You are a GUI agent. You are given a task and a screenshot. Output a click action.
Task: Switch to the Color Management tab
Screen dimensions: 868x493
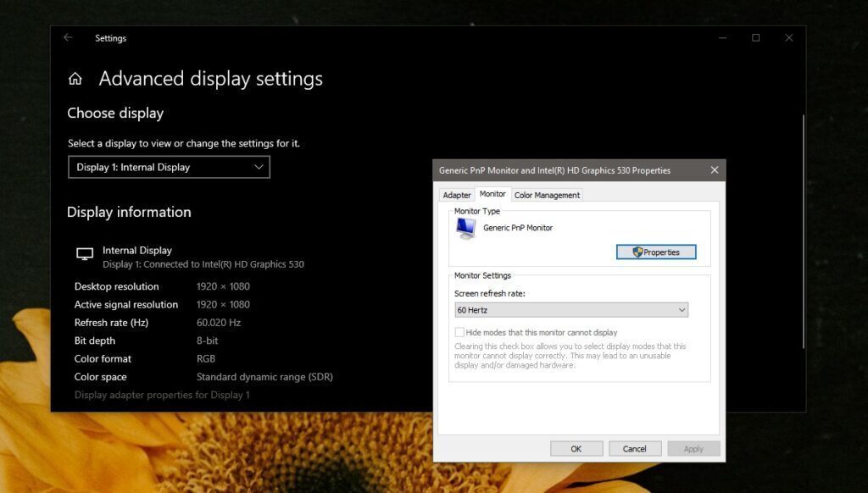(x=547, y=195)
